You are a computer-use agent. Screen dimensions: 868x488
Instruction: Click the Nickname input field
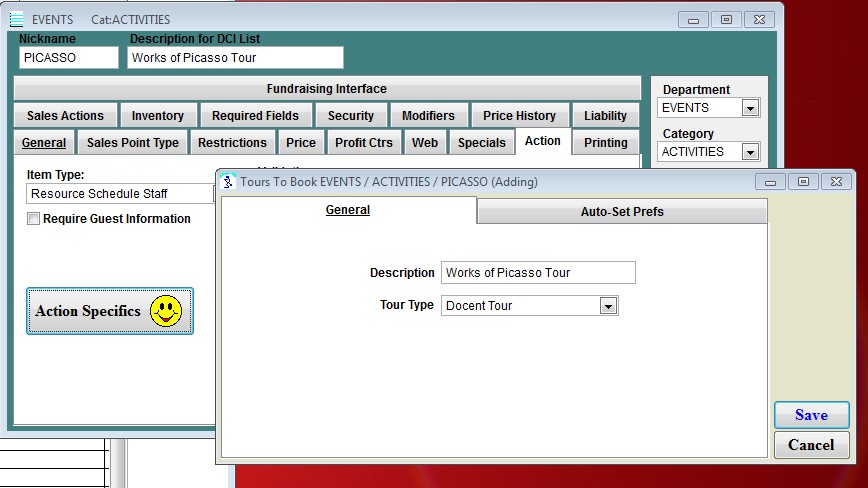[x=69, y=58]
